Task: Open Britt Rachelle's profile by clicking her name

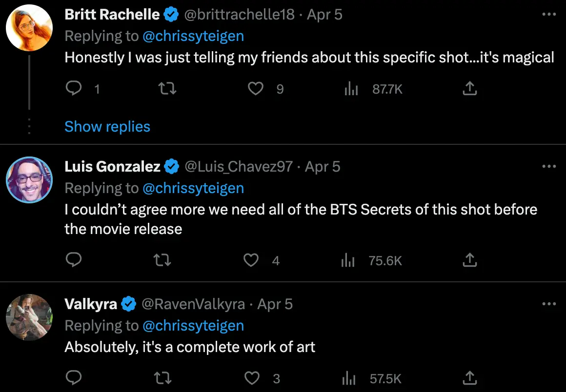Action: (113, 14)
